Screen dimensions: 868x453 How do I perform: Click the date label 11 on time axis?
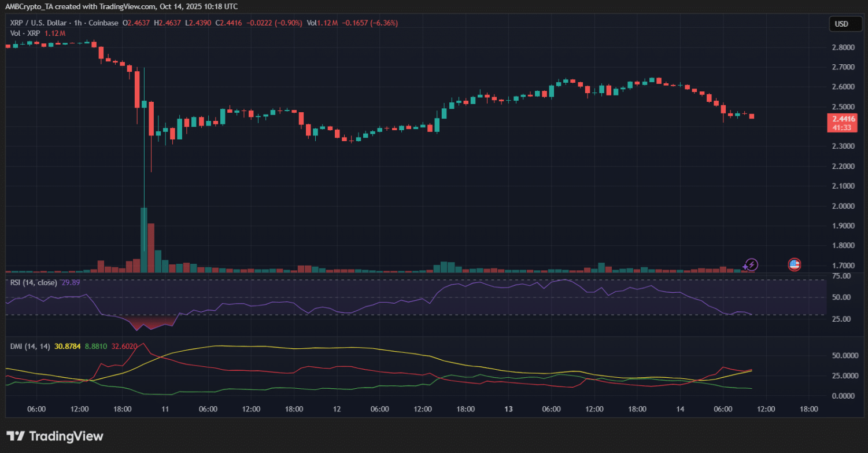165,409
